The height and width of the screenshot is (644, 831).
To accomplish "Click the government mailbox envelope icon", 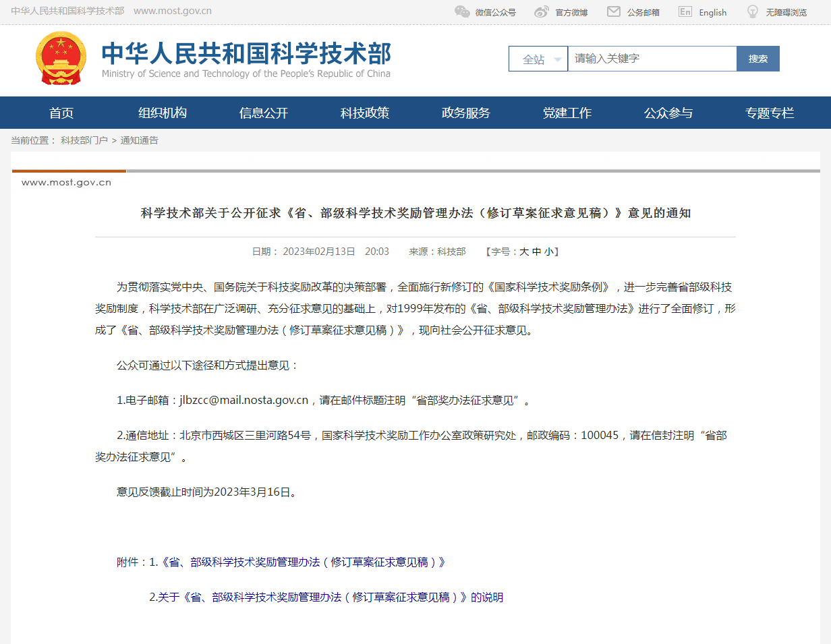I will coord(613,11).
